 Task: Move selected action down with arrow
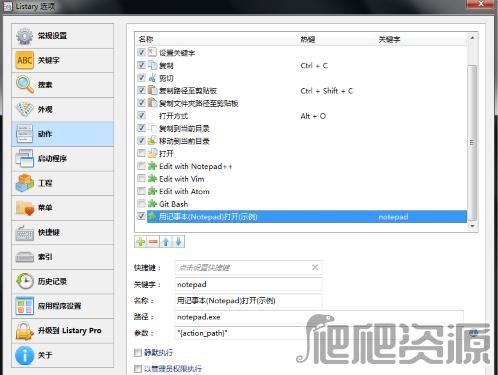point(178,242)
